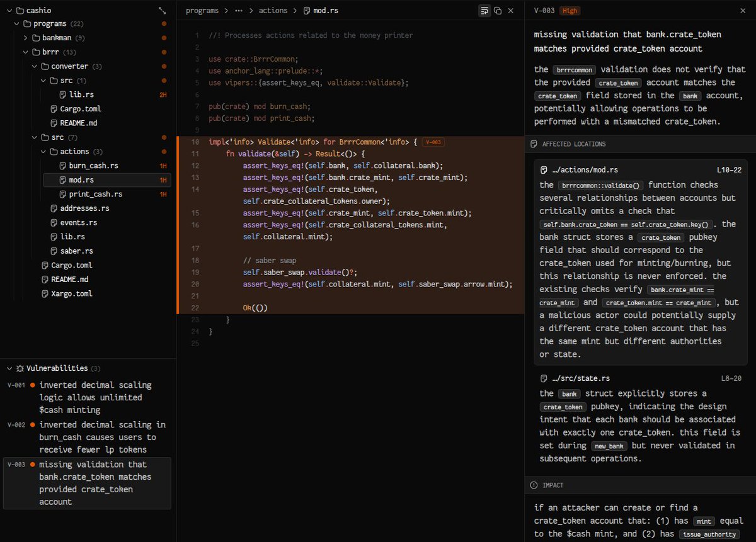Collapse the Vulnerabilities section
This screenshot has height=542, width=756.
coord(9,368)
